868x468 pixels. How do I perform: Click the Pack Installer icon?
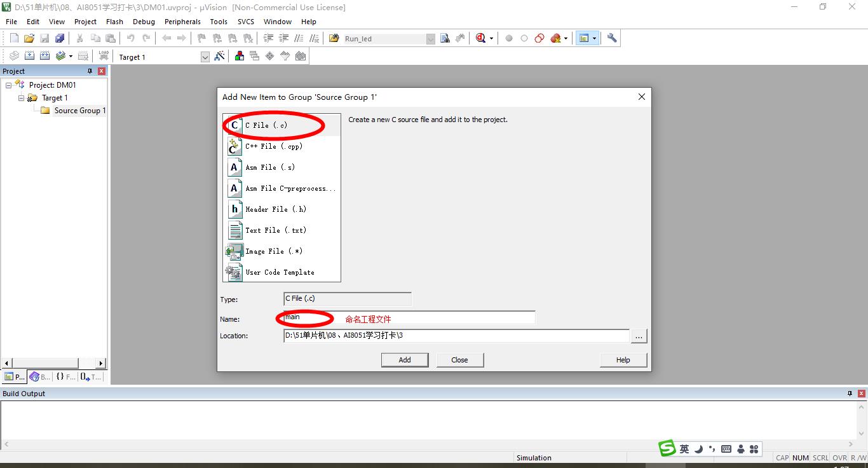click(301, 56)
